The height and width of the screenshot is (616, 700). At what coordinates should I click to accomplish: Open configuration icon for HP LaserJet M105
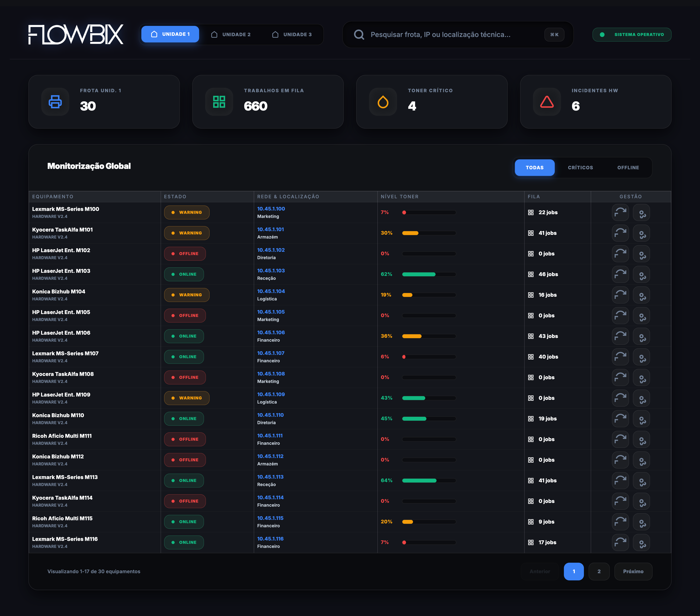(x=641, y=316)
